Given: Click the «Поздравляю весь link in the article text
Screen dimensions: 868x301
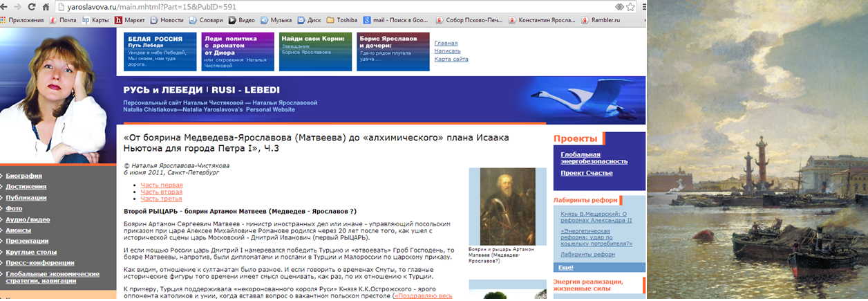Looking at the screenshot, I should (x=423, y=296).
